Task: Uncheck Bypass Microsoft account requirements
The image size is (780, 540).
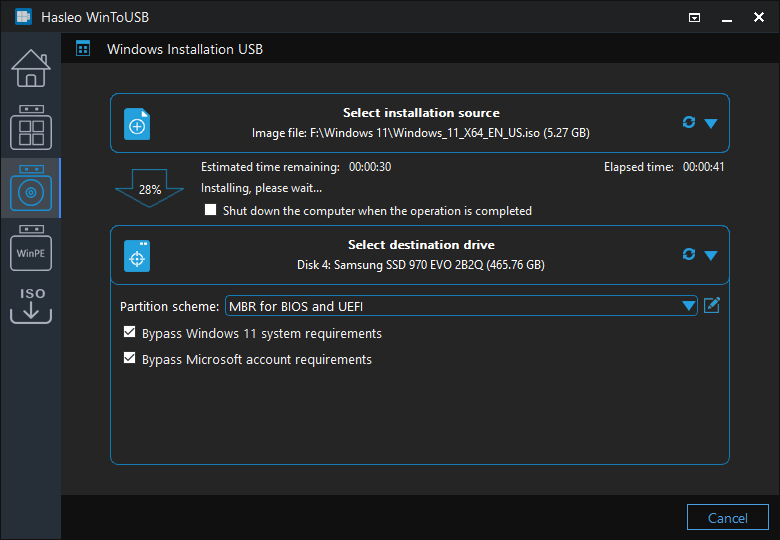Action: [129, 358]
